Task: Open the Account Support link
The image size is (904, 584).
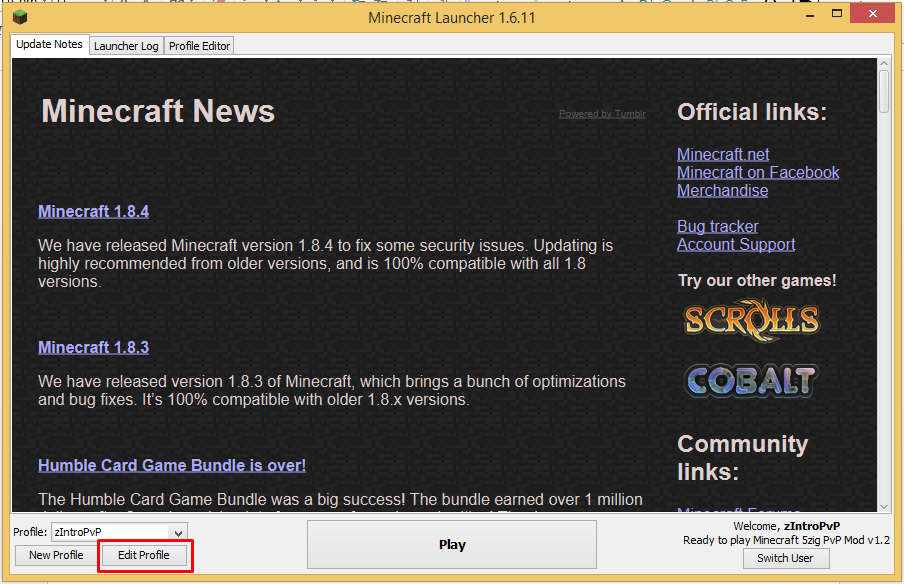Action: pos(736,244)
